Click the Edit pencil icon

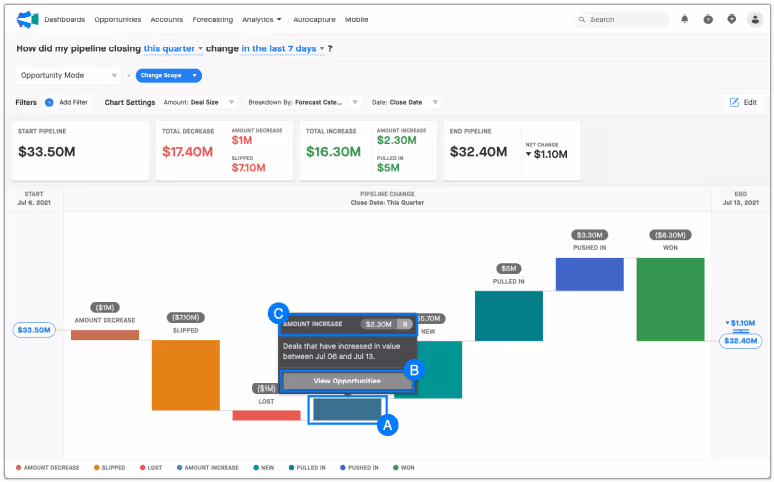tap(735, 102)
